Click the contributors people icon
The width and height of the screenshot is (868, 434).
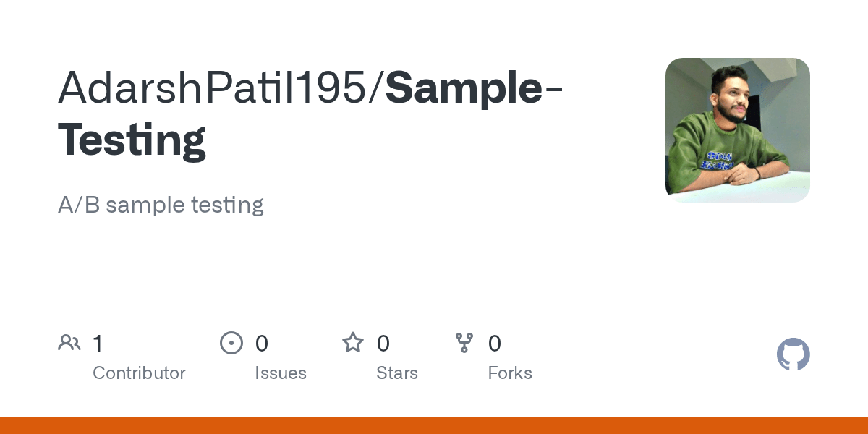(x=69, y=343)
